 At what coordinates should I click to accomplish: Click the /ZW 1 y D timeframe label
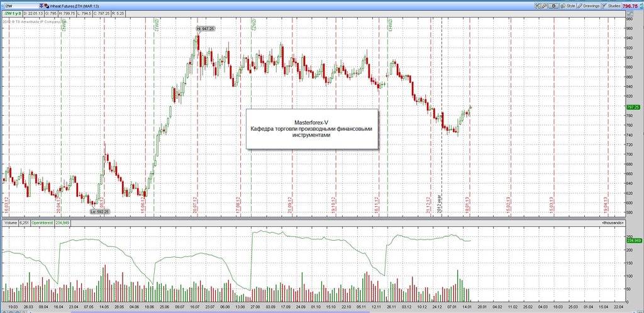[13, 14]
